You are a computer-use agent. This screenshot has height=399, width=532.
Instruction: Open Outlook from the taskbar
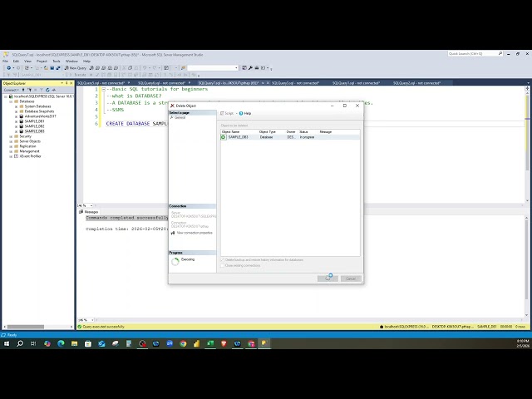(x=101, y=343)
